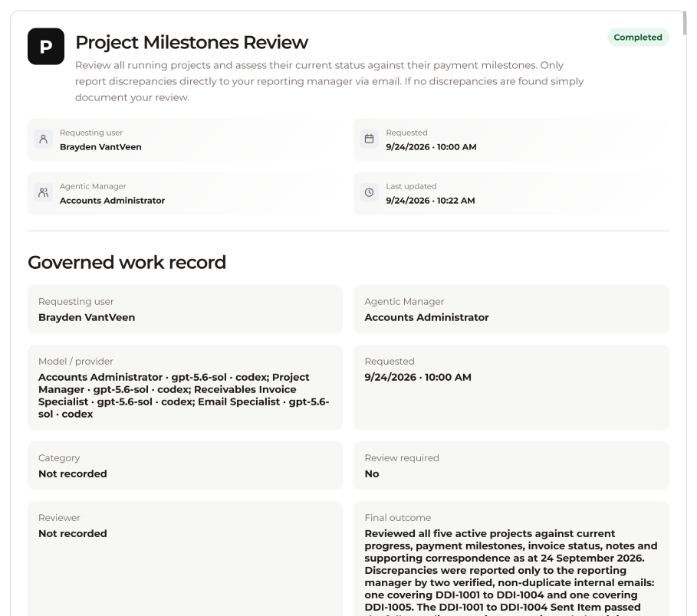
Task: Click the Review required label
Action: [x=402, y=458]
